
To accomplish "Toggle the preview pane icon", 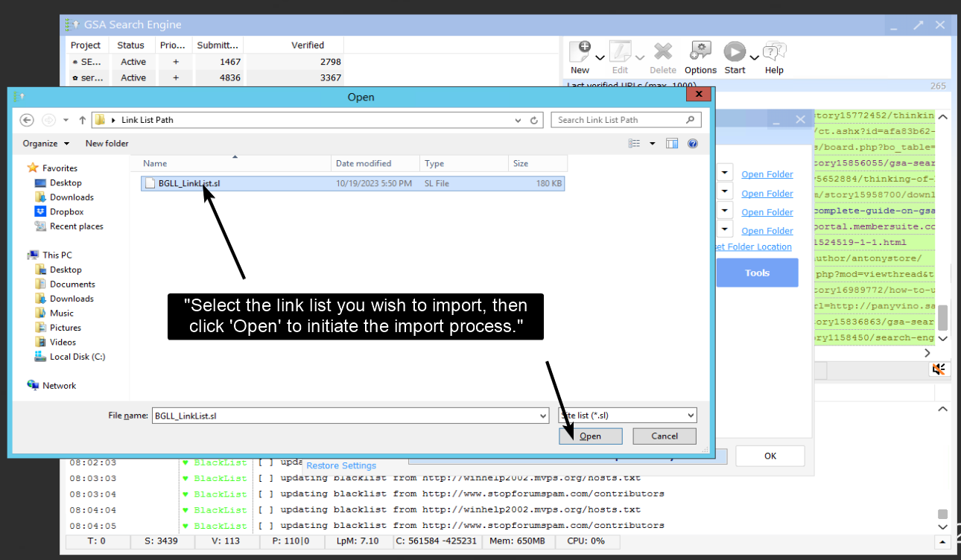I will pos(672,143).
